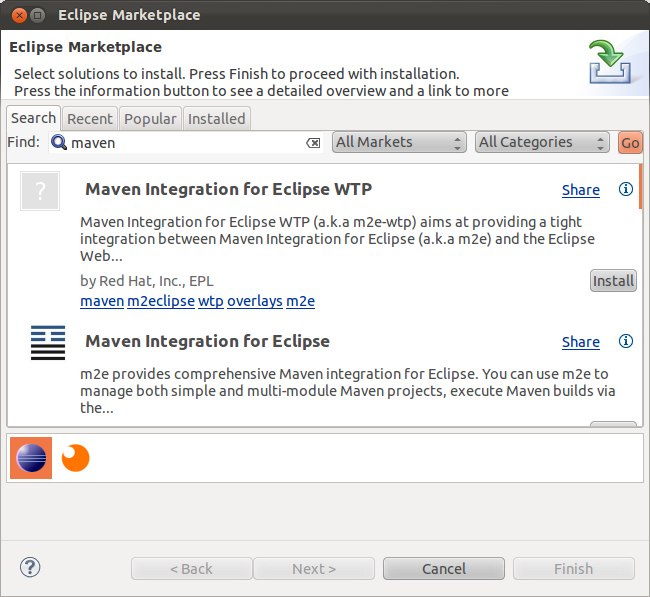Click the Share link for Maven WTP
Viewport: 650px width, 597px height.
tap(580, 190)
